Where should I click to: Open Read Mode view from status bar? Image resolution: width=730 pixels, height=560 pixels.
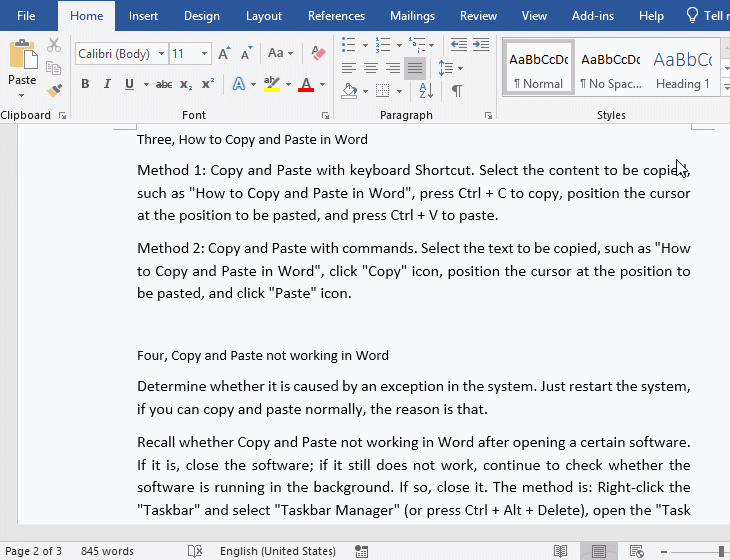(x=561, y=551)
